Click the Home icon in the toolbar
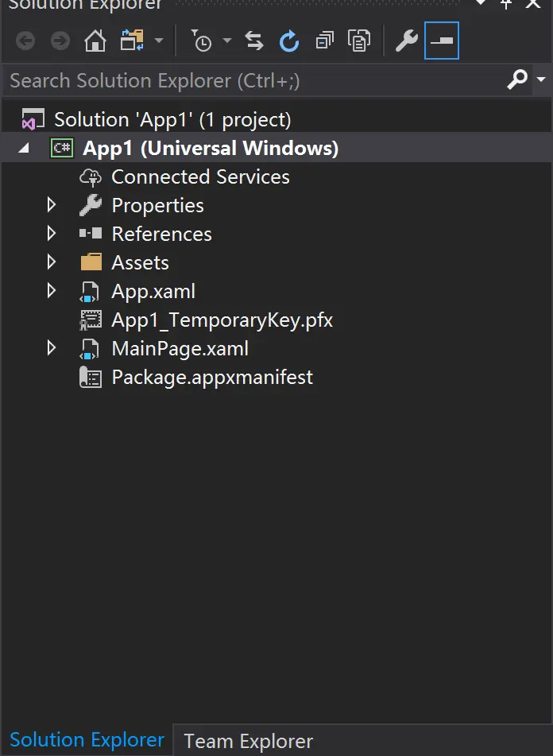553x756 pixels. pyautogui.click(x=95, y=41)
